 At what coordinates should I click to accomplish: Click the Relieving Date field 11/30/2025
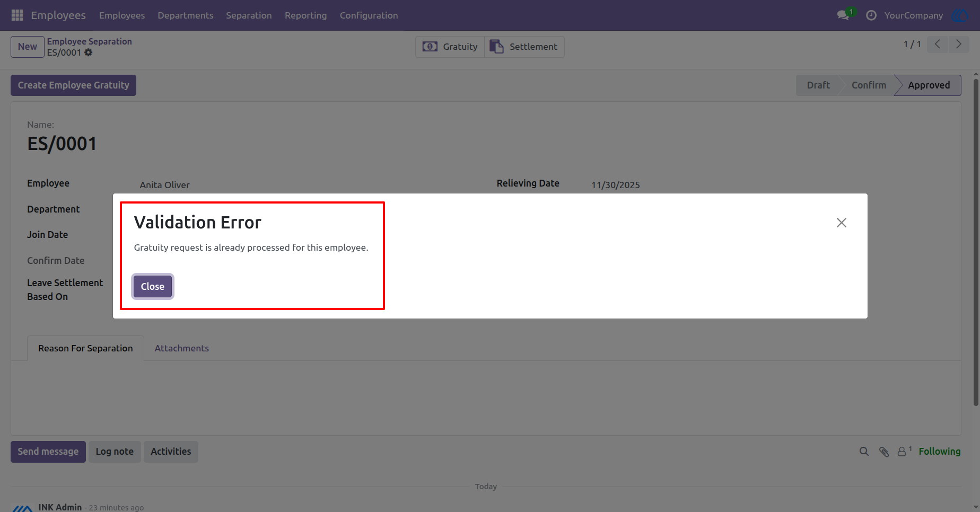616,185
